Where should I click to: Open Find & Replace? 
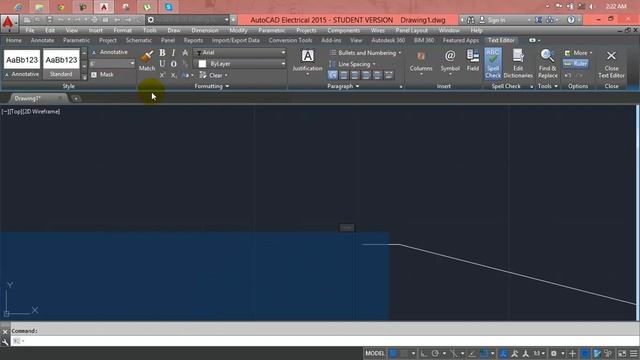pos(547,63)
